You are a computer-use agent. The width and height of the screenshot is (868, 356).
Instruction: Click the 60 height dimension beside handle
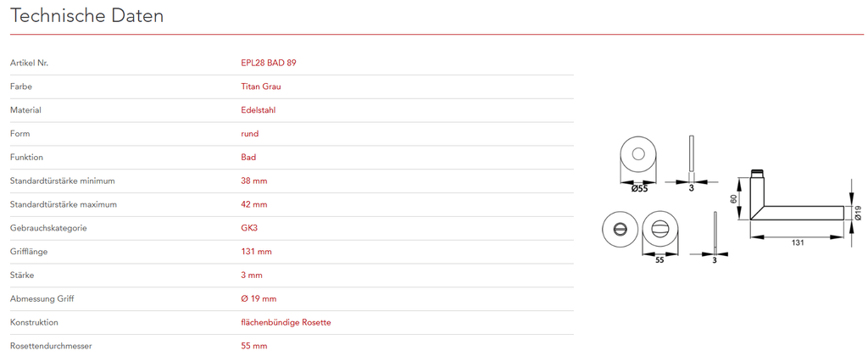coord(734,199)
